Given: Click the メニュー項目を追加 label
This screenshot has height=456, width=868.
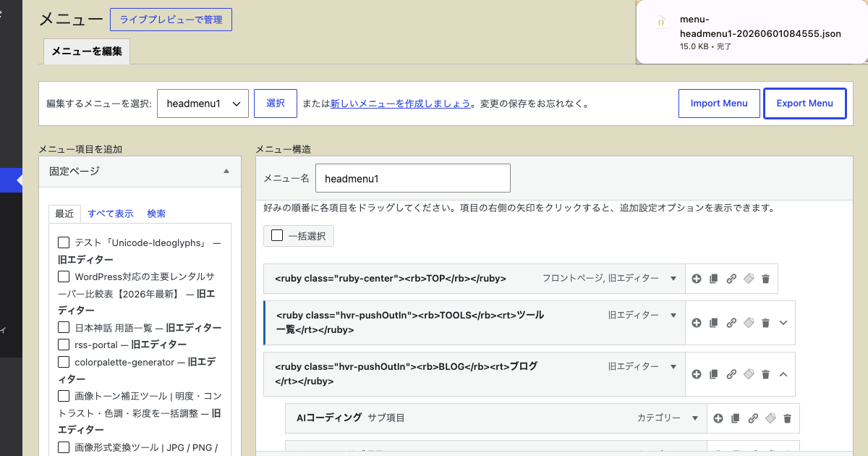Looking at the screenshot, I should (80, 149).
